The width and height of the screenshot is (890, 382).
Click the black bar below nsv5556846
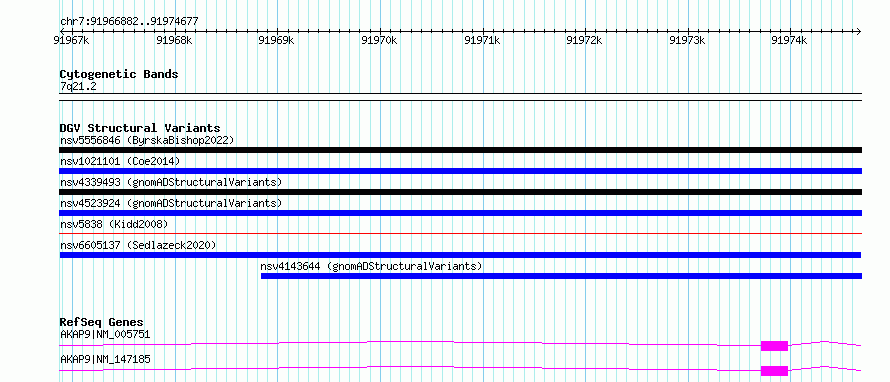(460, 150)
